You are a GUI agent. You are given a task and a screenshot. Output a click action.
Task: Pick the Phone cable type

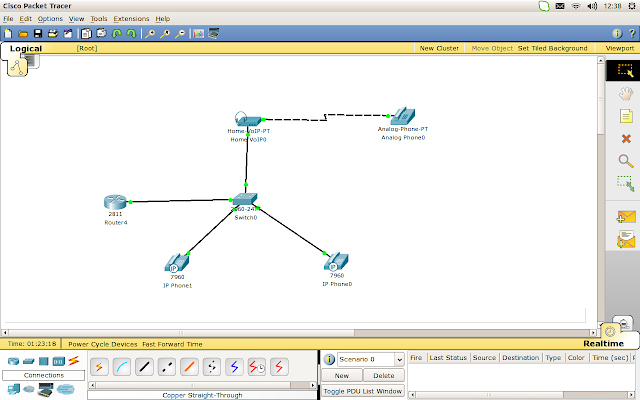coord(211,367)
